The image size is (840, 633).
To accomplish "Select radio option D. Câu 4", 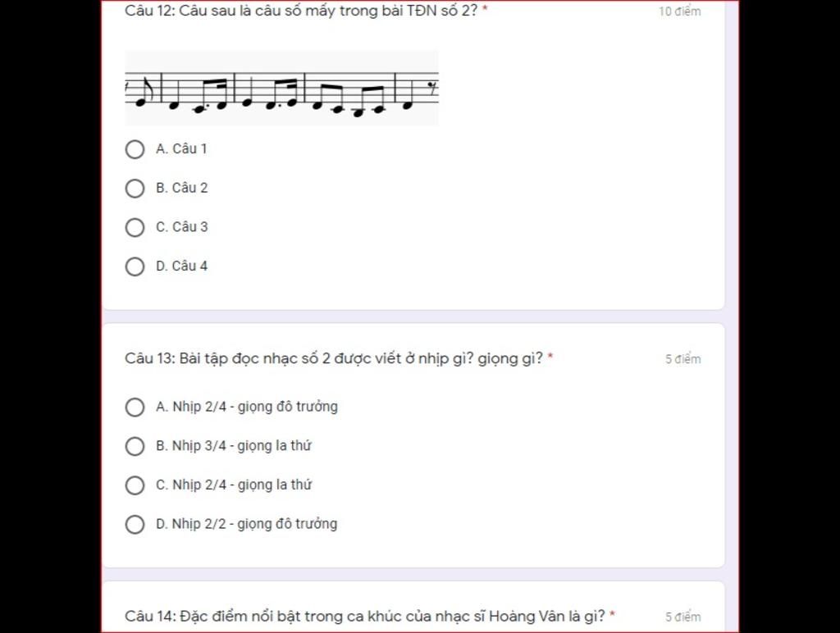I will tap(135, 266).
